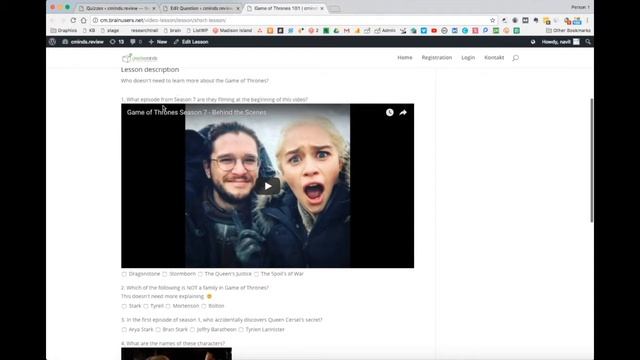Viewport: 640px width, 360px height.
Task: Open the site search magnifier icon
Action: (x=516, y=58)
